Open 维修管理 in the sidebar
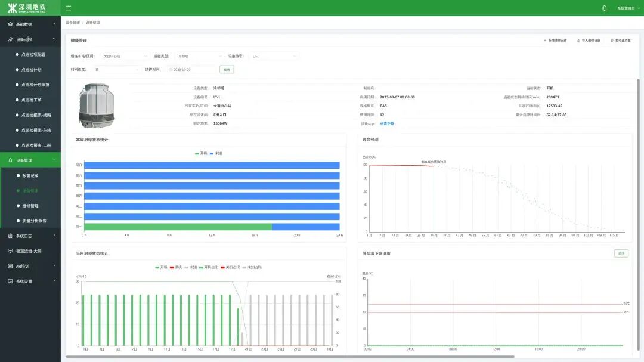 coord(30,206)
